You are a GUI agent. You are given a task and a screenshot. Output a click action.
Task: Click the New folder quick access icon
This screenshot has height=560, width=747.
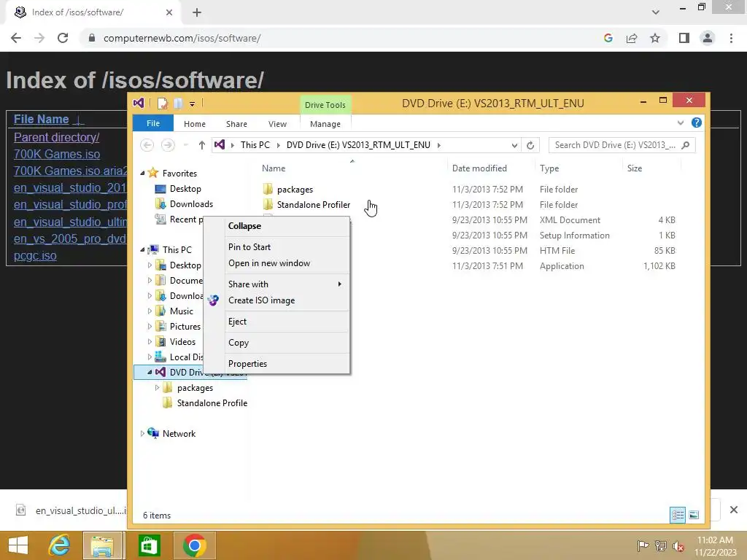(x=178, y=104)
